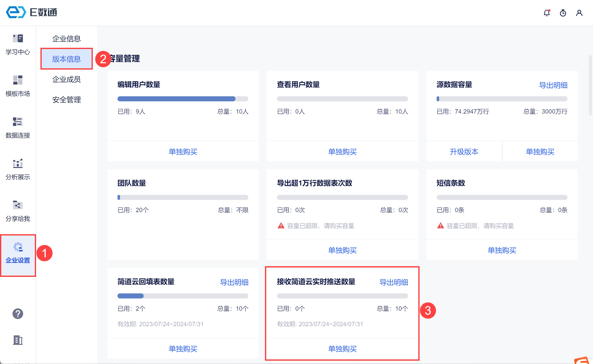Select 安全管理 menu item

coord(66,100)
